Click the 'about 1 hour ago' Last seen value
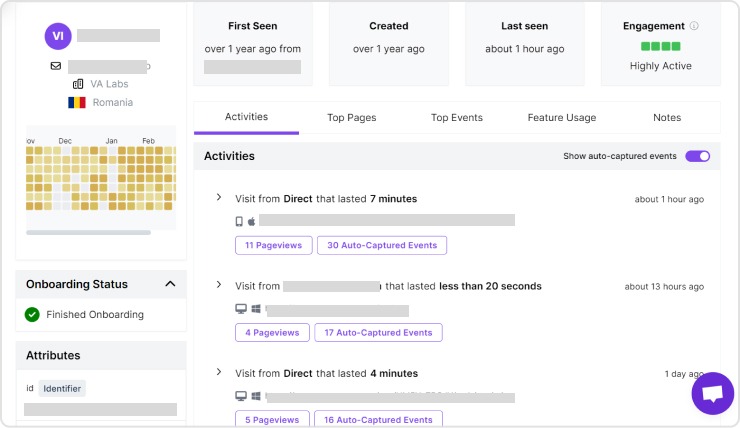740x428 pixels. 525,49
